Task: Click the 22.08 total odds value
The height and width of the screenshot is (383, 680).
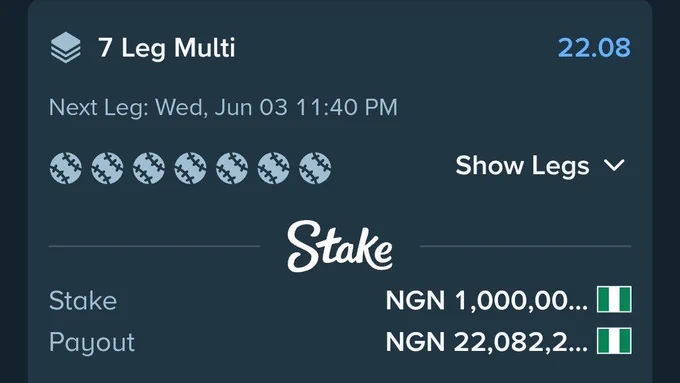Action: click(594, 48)
